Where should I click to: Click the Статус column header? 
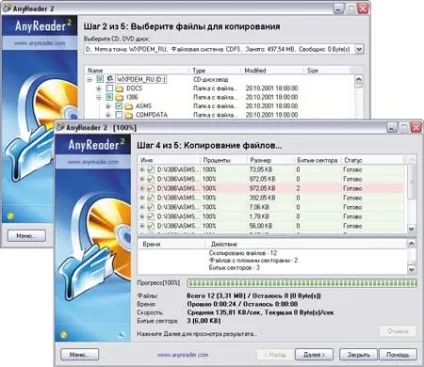click(373, 160)
